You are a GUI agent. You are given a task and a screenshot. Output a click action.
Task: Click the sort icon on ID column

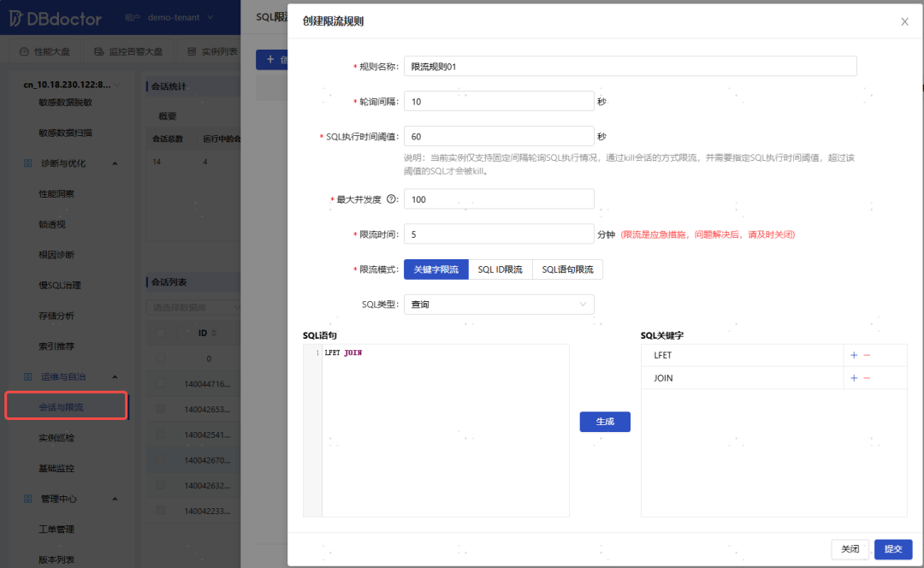[214, 333]
